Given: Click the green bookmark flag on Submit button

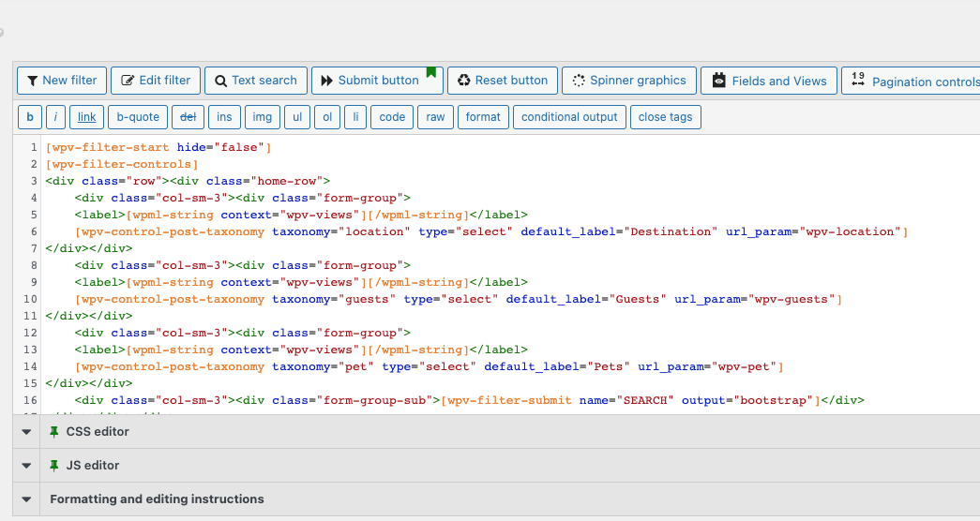Looking at the screenshot, I should pos(431,72).
